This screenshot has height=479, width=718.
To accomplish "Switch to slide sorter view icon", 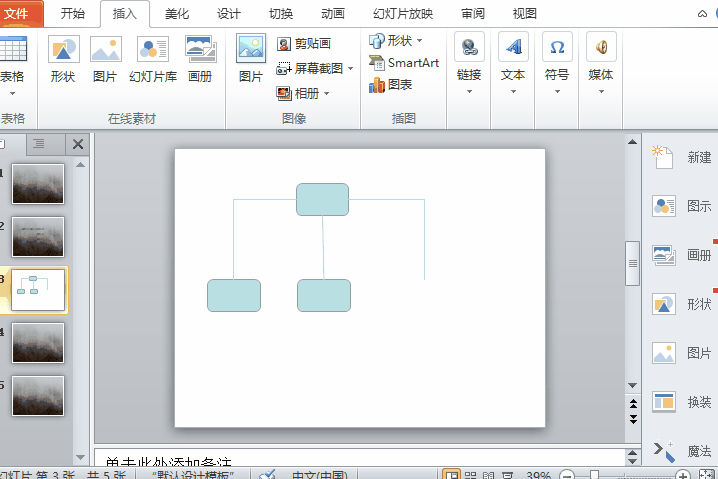I will [x=470, y=475].
